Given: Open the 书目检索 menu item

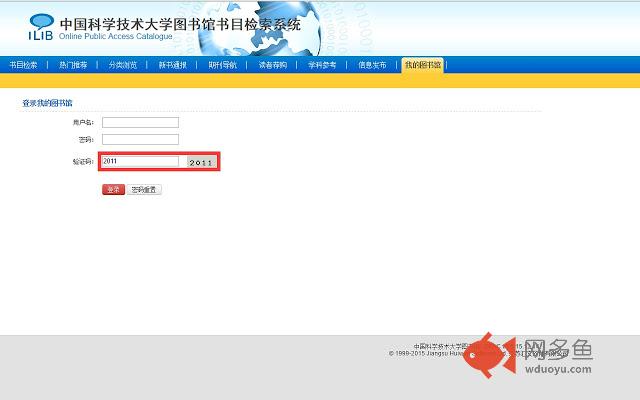Looking at the screenshot, I should 23,65.
